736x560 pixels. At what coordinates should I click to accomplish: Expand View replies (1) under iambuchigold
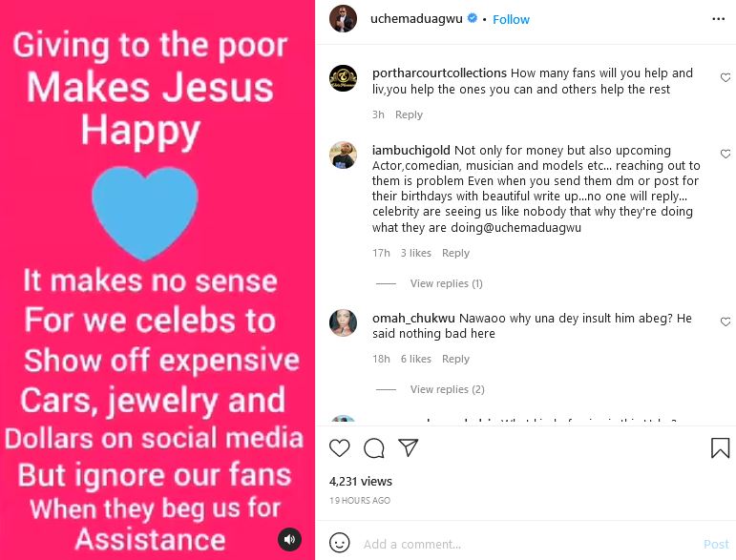point(446,283)
